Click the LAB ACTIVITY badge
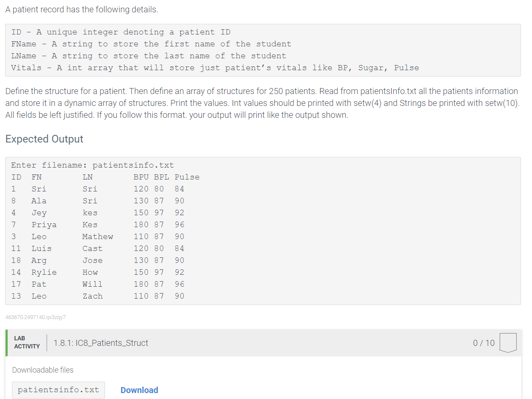Viewport: 532px width, 399px height. (x=26, y=342)
